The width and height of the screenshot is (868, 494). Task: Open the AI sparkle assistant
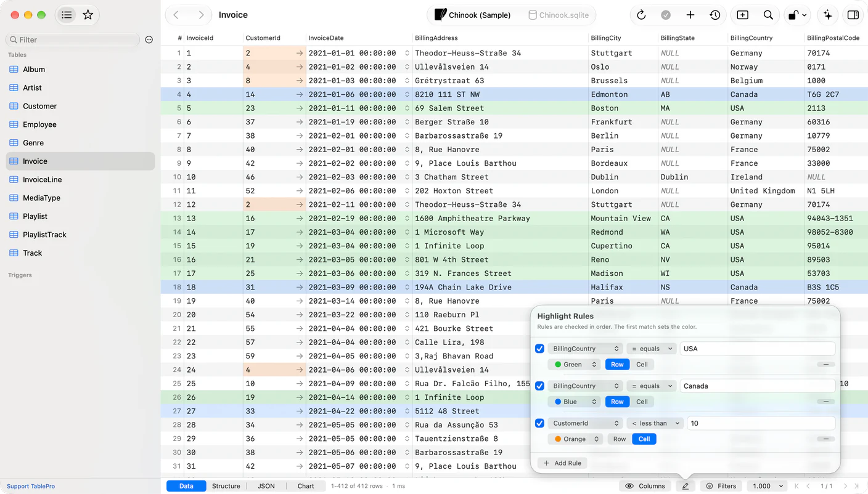828,15
